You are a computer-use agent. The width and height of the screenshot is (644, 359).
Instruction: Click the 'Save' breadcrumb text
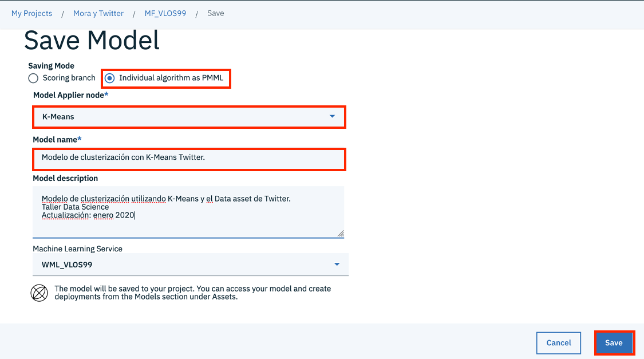click(x=216, y=13)
